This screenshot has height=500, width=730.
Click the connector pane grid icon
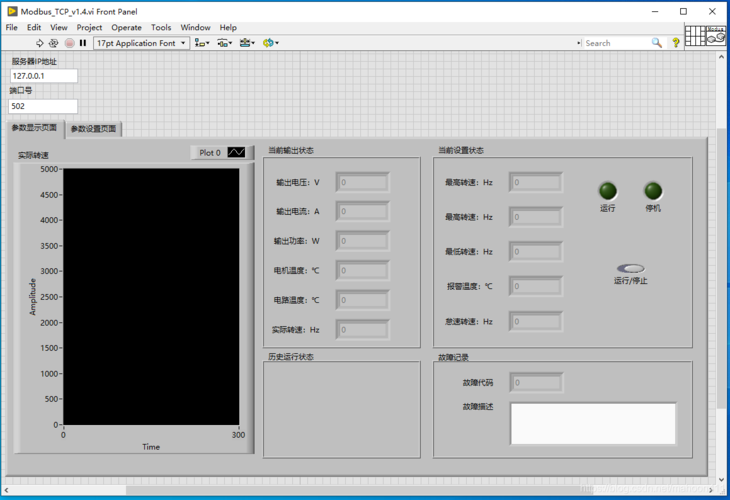point(695,35)
